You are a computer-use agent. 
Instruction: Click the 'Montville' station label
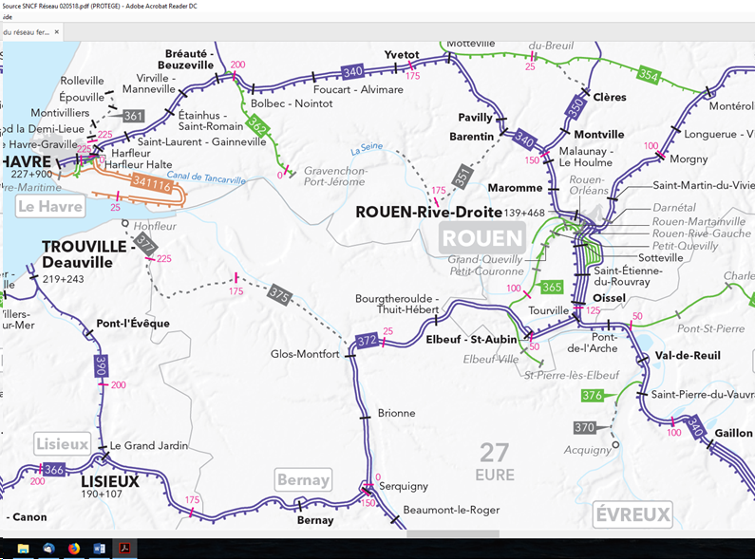coord(599,134)
